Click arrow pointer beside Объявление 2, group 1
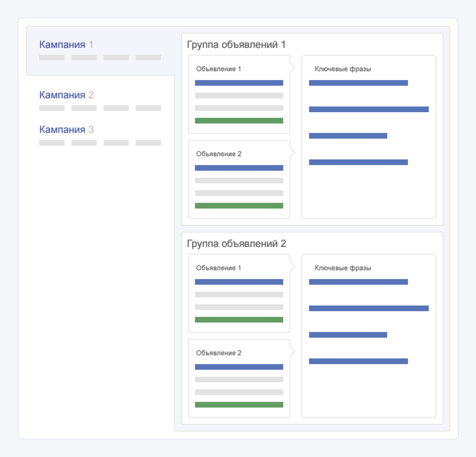 tap(293, 153)
